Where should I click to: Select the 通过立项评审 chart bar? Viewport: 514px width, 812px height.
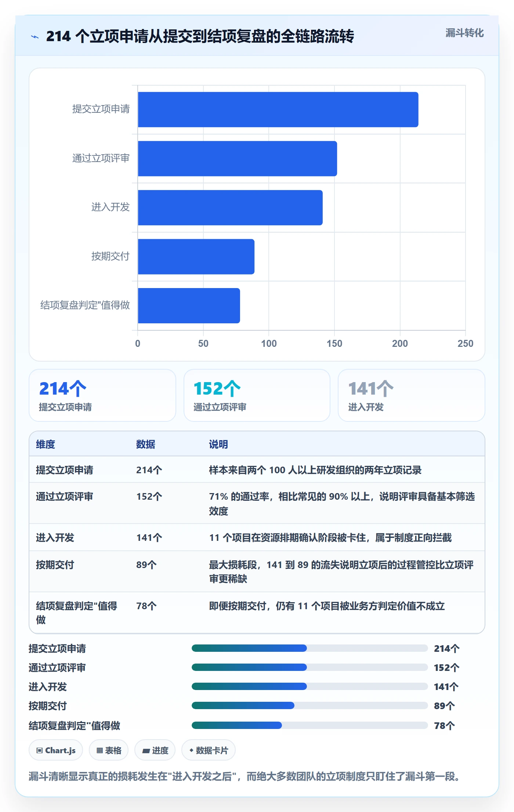[237, 159]
